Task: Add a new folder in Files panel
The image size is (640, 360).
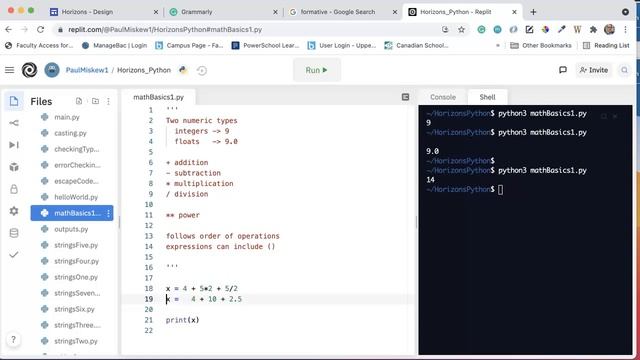Action: click(95, 101)
